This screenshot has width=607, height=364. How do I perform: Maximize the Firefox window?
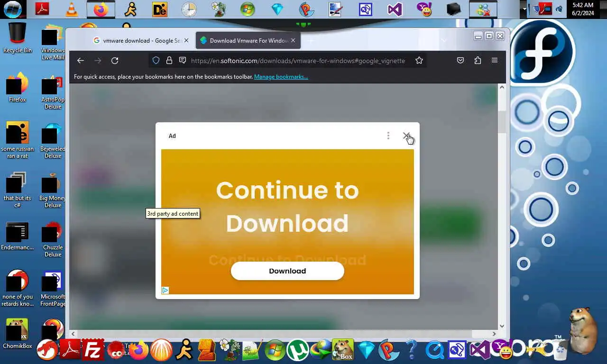[x=489, y=36]
